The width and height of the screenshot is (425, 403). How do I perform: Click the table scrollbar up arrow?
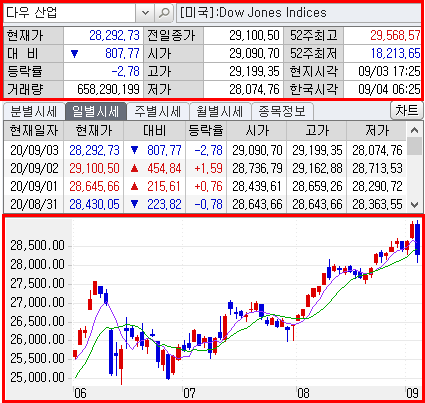[414, 130]
